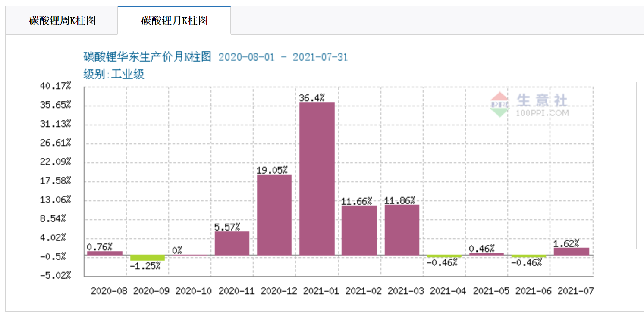Click the green 2021-04 bar at -0.46%
The image size is (644, 318).
coord(444,256)
